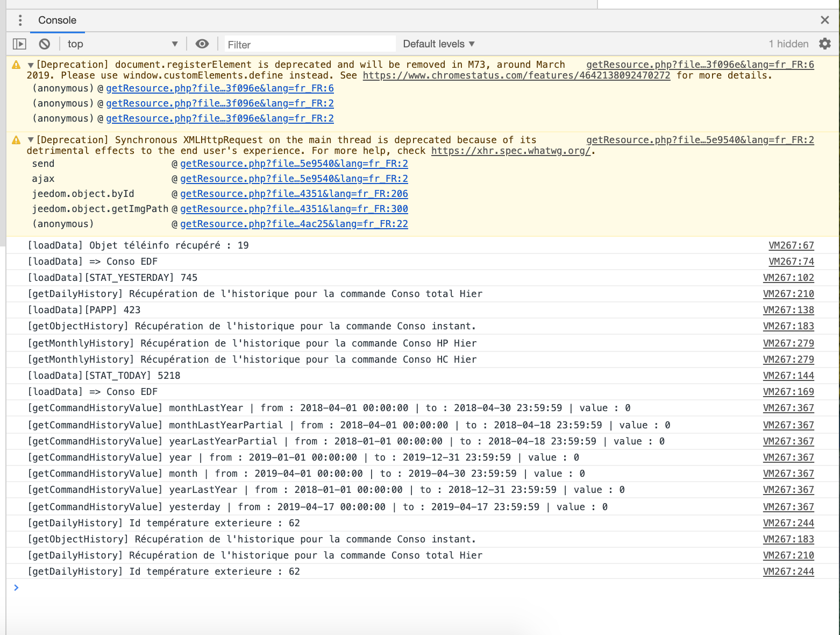Show the console sidebar panel

[x=19, y=44]
